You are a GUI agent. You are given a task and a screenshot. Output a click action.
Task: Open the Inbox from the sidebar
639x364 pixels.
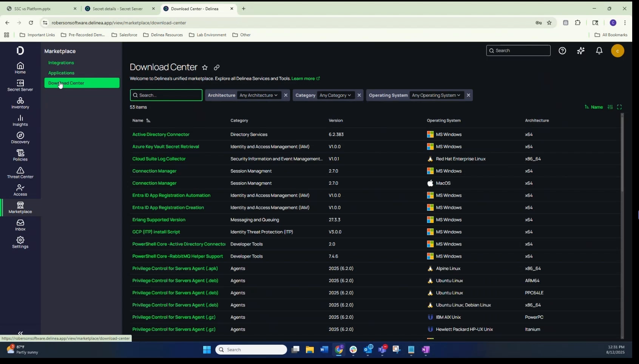[20, 225]
